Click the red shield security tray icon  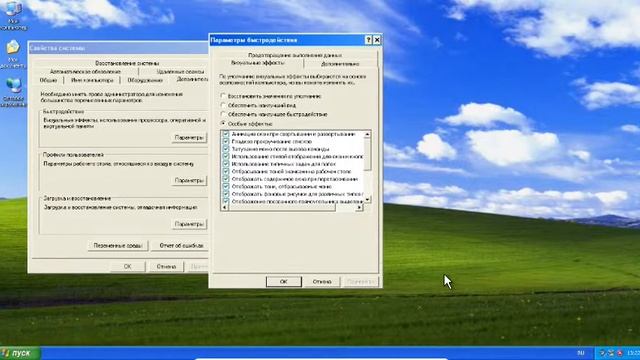pos(620,353)
